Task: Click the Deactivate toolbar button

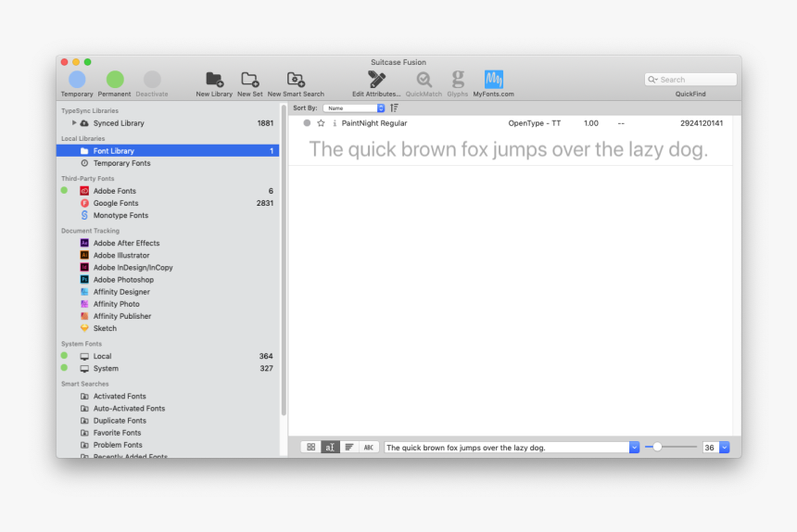Action: click(x=151, y=83)
